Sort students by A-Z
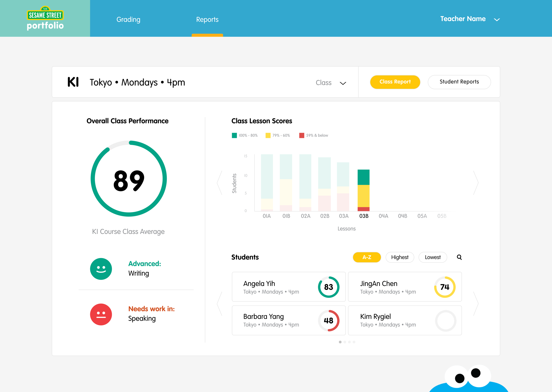Image resolution: width=552 pixels, height=392 pixels. tap(367, 257)
